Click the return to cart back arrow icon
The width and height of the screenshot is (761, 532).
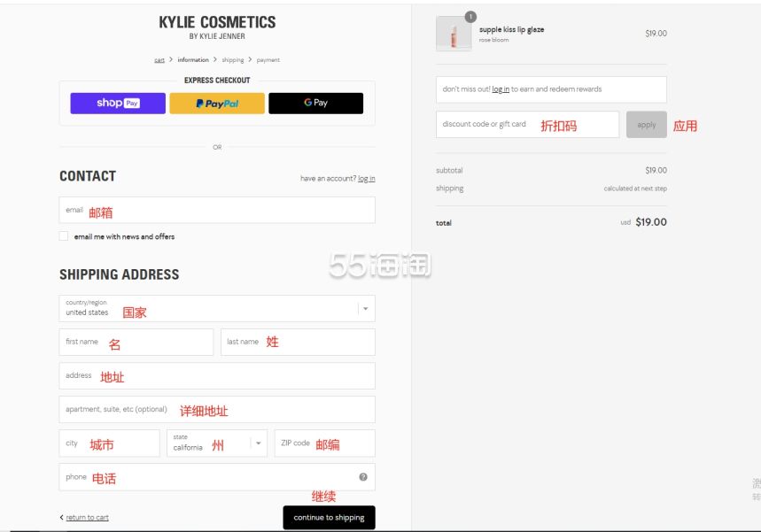click(x=62, y=518)
